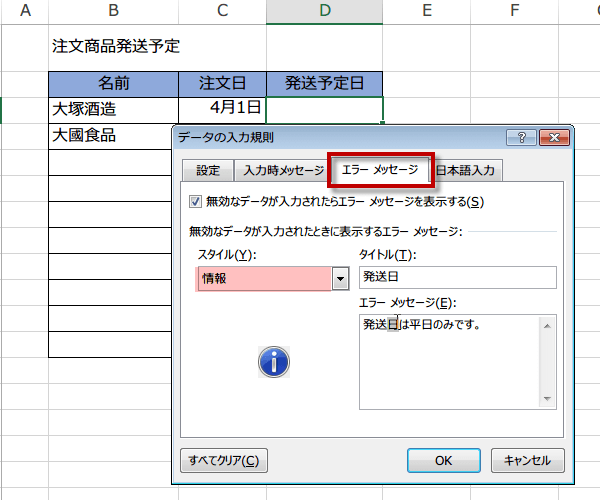
Task: Click the すべてクリア button
Action: 224,461
